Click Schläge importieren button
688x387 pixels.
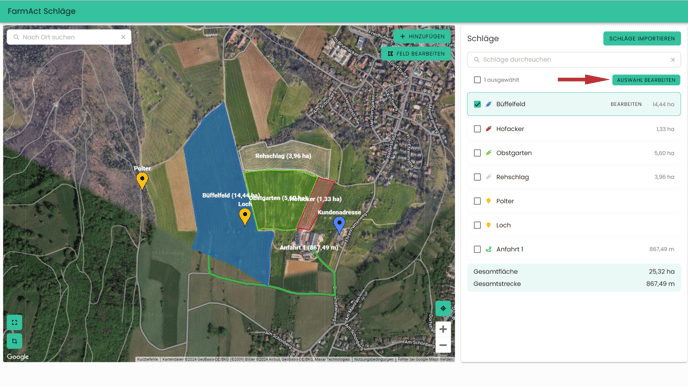[x=642, y=39]
